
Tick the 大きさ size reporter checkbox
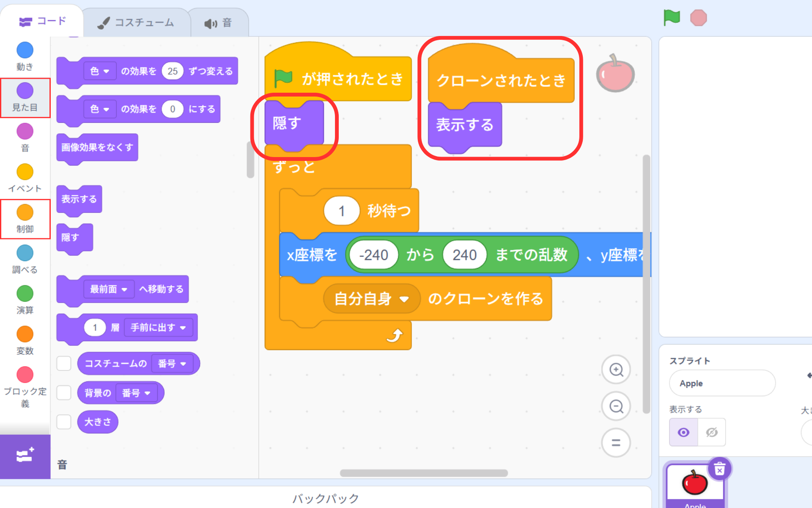(64, 422)
